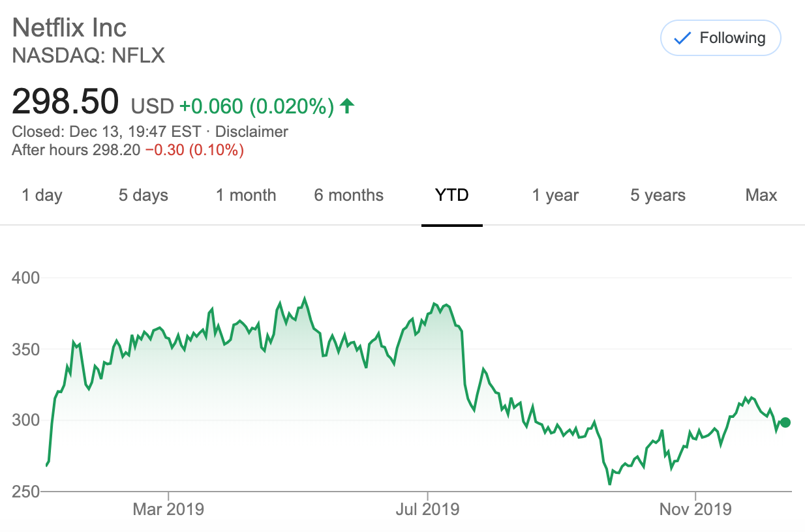Image resolution: width=805 pixels, height=532 pixels.
Task: Select the 1 day tab
Action: (x=42, y=195)
